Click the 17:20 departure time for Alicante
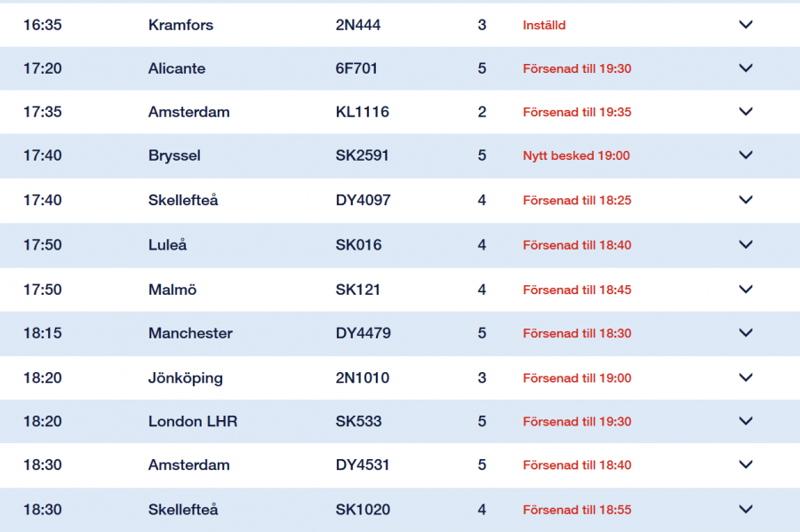Screen dimensions: 800x532 (x=43, y=68)
